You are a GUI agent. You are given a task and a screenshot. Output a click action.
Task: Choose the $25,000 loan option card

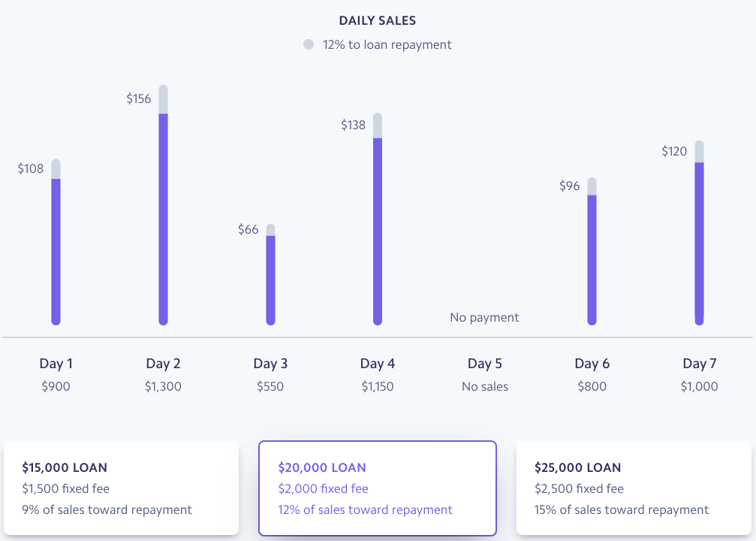tap(634, 488)
